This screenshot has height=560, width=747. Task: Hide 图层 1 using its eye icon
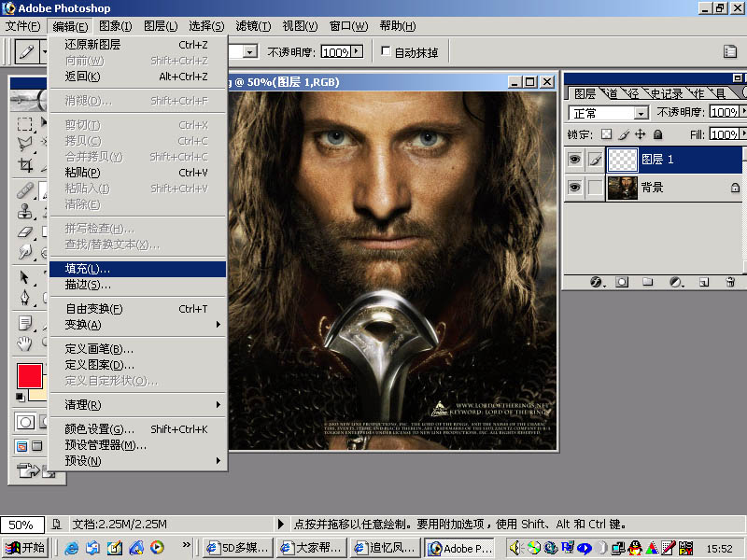click(574, 160)
